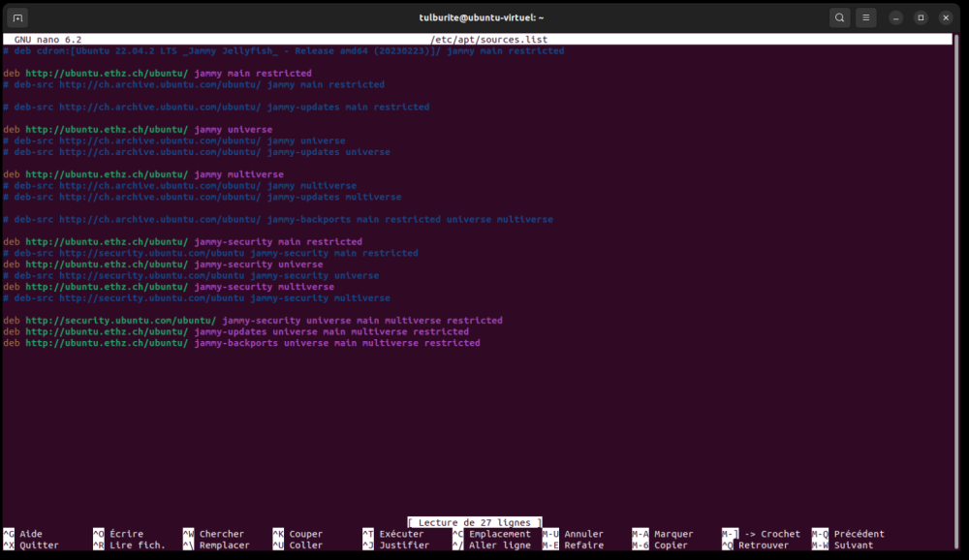Open the hamburger menu in the title bar
The height and width of the screenshot is (560, 969).
click(866, 17)
